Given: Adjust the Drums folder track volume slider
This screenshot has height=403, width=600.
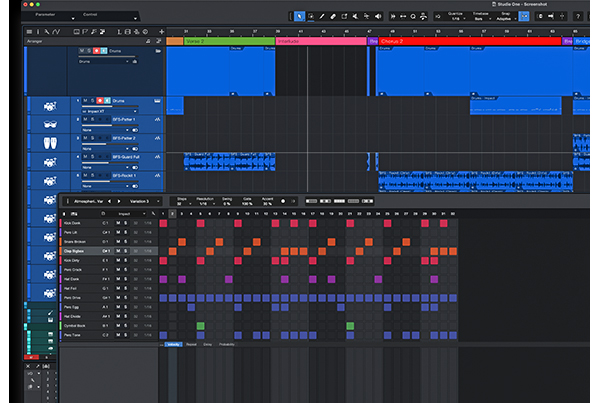Looking at the screenshot, I should [x=107, y=57].
